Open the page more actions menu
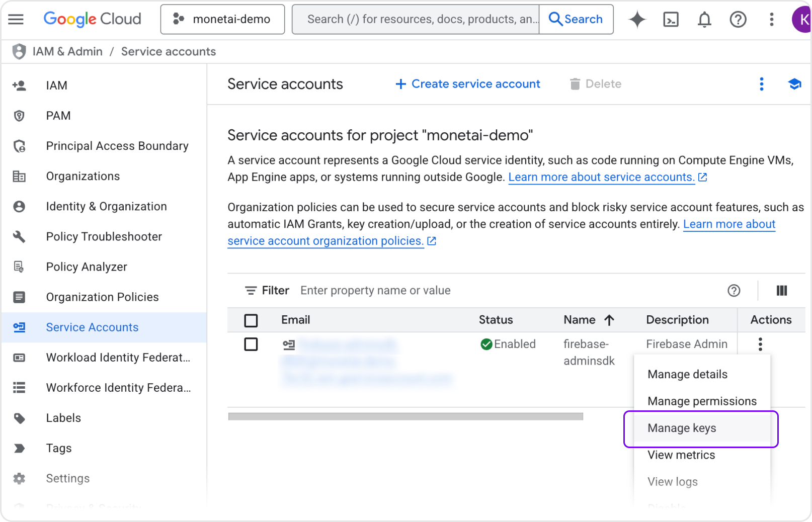The height and width of the screenshot is (522, 812). coord(761,84)
